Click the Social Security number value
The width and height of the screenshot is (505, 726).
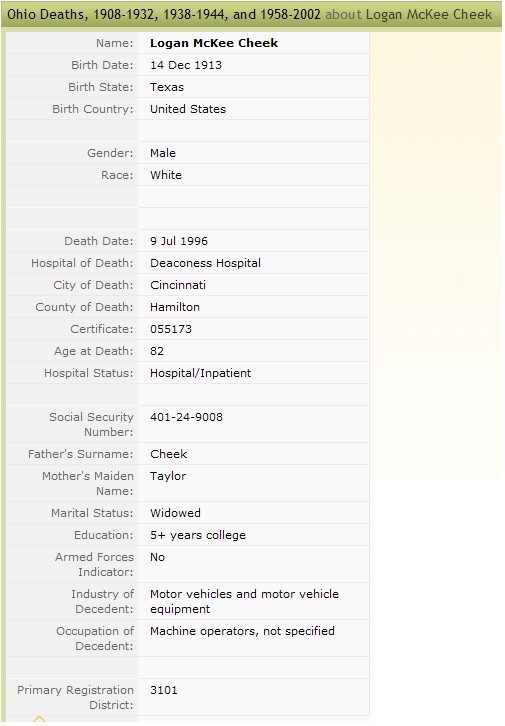tap(186, 417)
